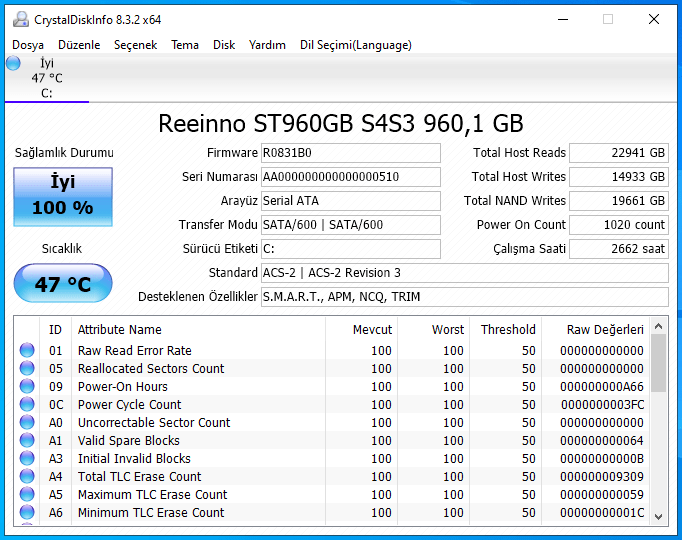Click the 47 °C temperature button

tap(62, 284)
